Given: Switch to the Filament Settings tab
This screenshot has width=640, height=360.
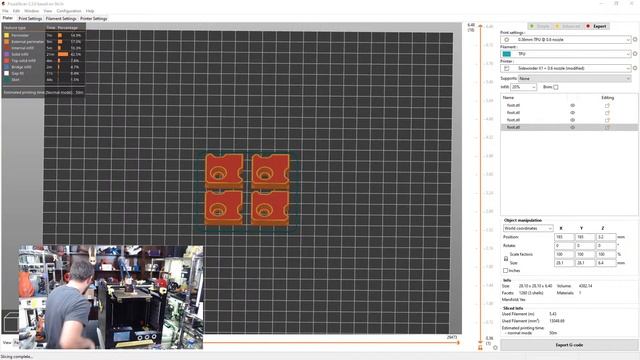Looking at the screenshot, I should coord(61,18).
